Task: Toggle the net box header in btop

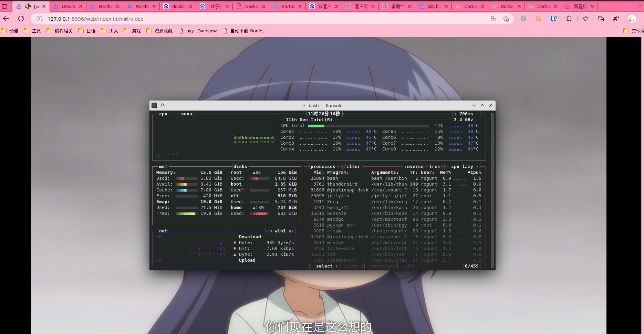Action: [x=163, y=231]
